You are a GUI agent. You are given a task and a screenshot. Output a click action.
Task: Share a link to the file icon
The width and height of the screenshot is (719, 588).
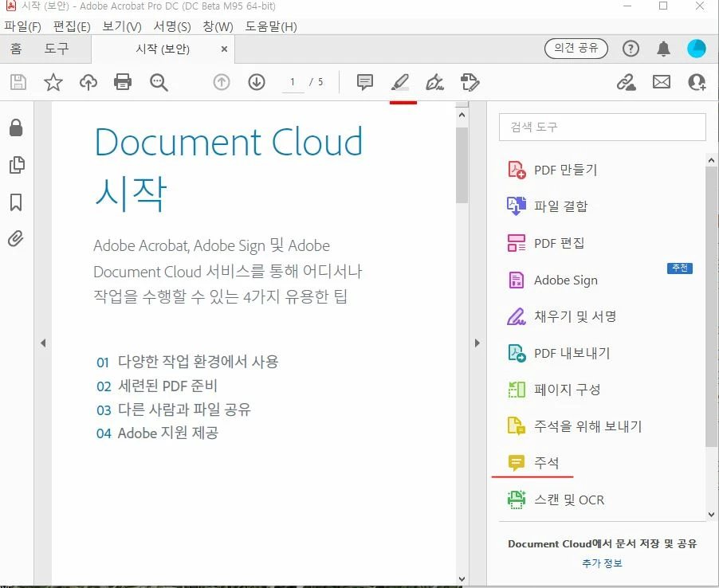pyautogui.click(x=627, y=83)
